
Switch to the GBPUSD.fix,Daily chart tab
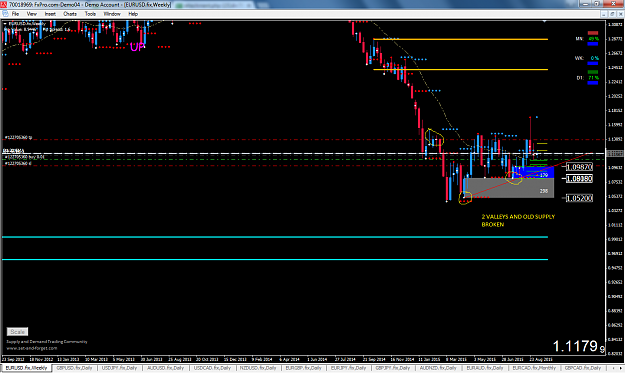point(75,368)
